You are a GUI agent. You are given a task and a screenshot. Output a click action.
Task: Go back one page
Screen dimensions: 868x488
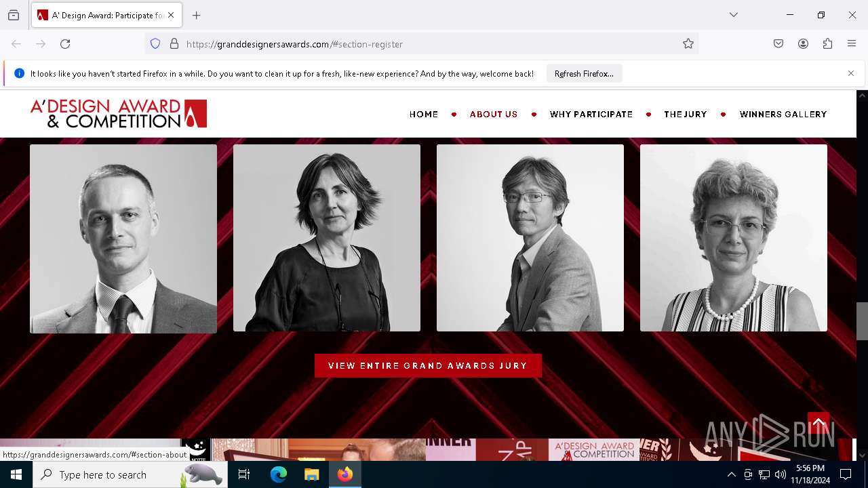16,44
